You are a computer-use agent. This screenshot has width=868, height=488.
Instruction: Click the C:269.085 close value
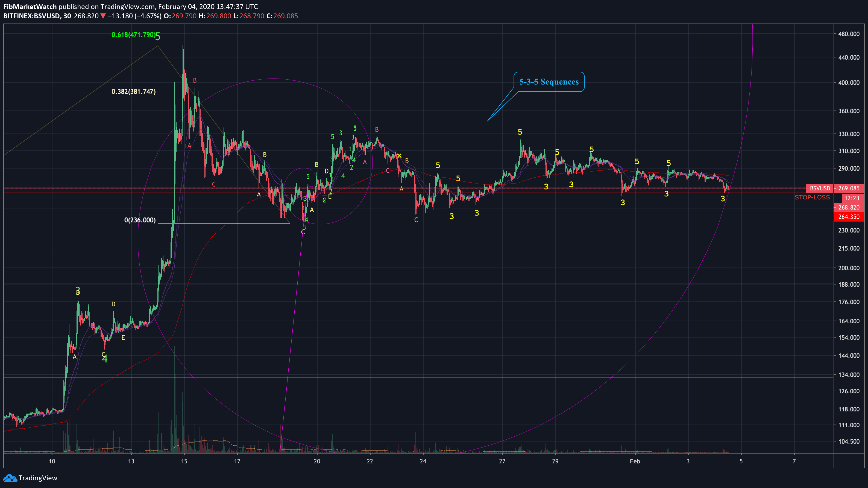coord(282,16)
